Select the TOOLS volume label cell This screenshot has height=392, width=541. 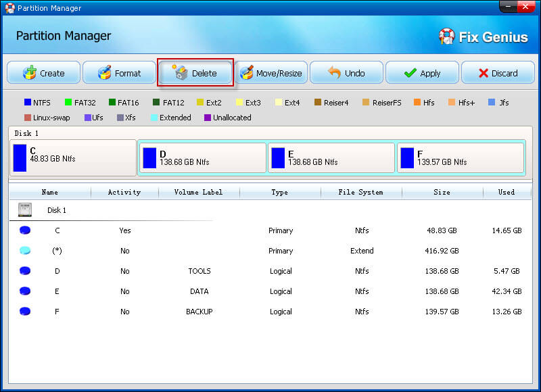pos(199,271)
